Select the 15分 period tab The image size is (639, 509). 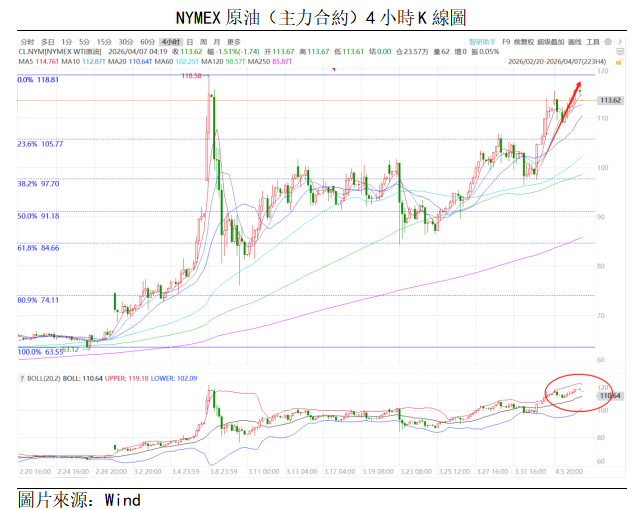(104, 42)
